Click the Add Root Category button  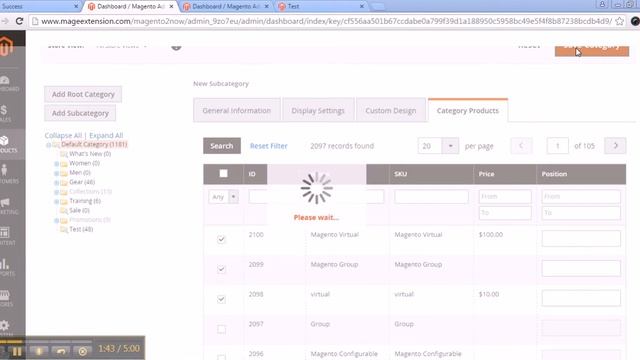tap(83, 94)
